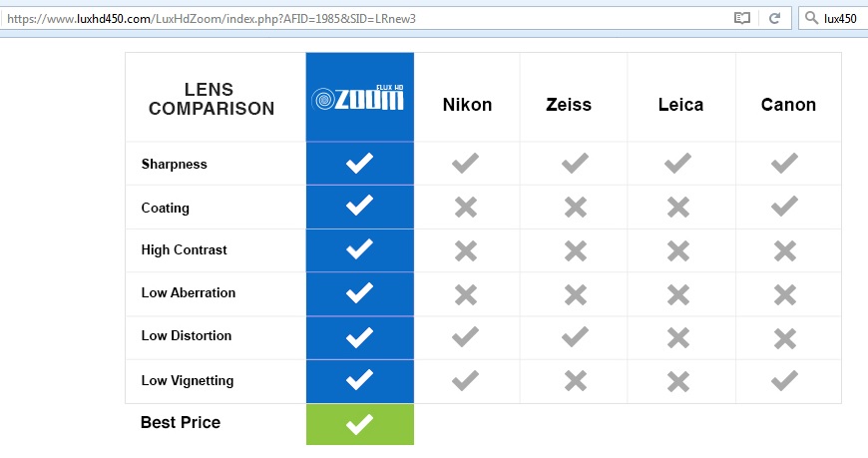This screenshot has height=458, width=868.
Task: Click the search magnifier icon
Action: pos(811,18)
